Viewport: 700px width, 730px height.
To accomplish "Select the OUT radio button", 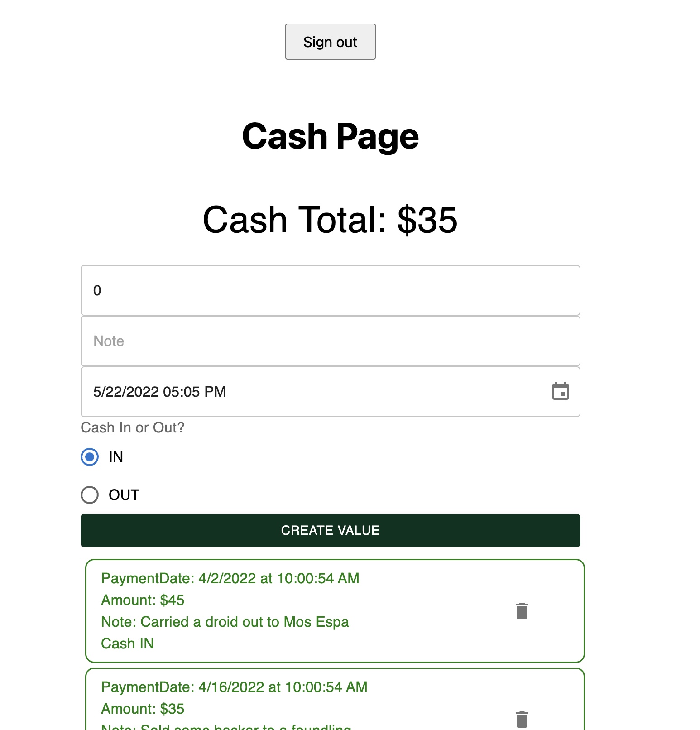I will click(x=90, y=495).
